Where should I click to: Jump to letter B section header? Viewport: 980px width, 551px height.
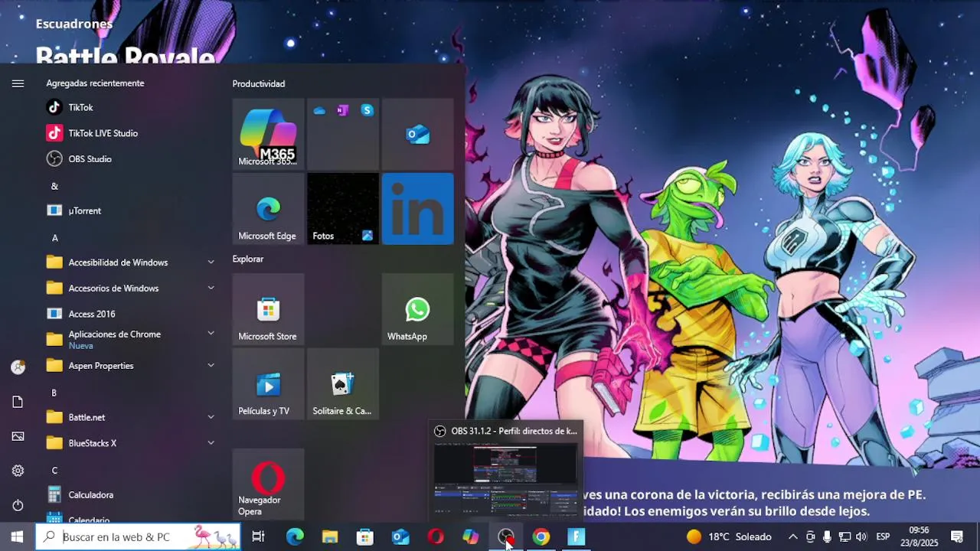coord(54,393)
